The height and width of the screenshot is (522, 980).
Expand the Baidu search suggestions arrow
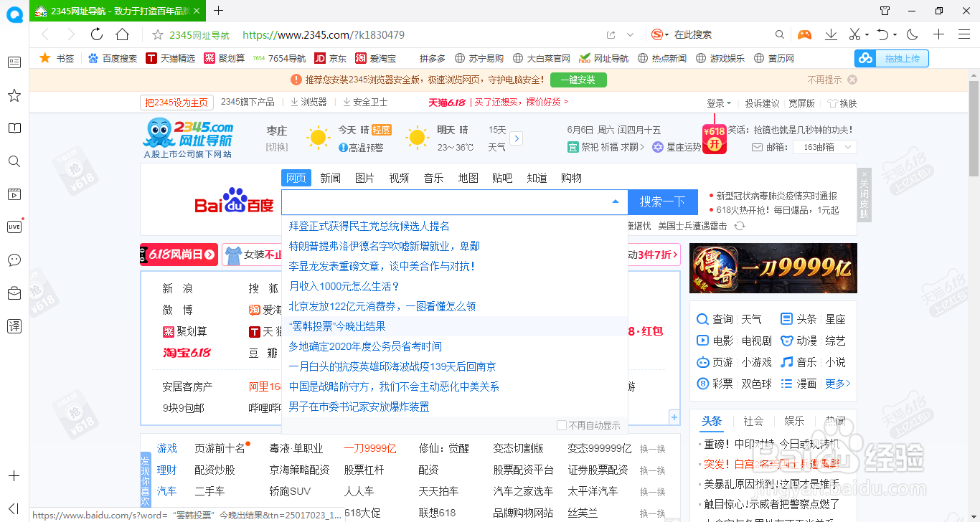pos(615,202)
